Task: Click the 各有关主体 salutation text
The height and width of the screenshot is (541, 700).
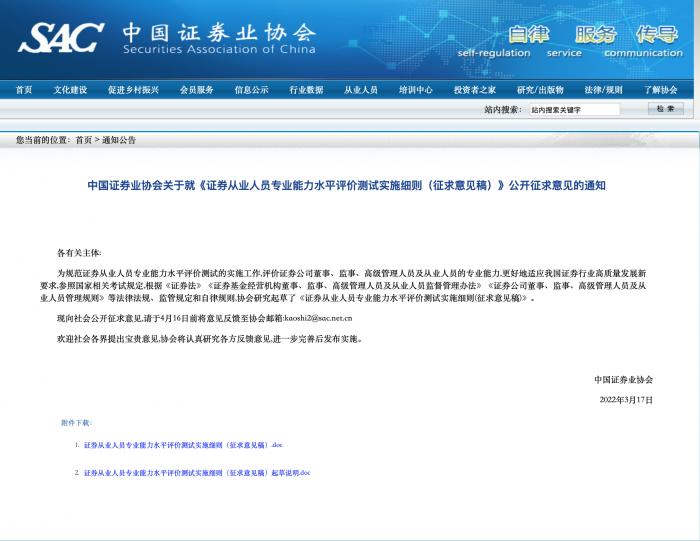Action: pyautogui.click(x=79, y=253)
